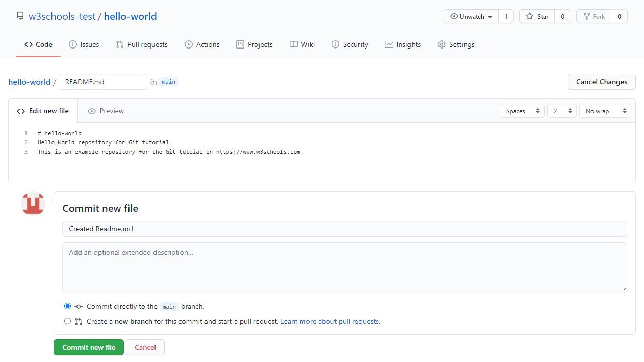Click the Settings gear icon
The image size is (644, 362).
click(441, 44)
